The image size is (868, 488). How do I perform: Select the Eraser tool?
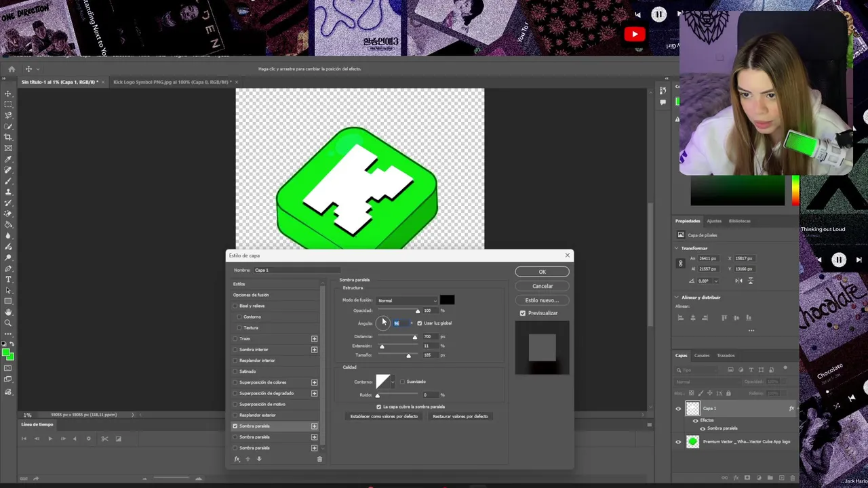tap(8, 213)
